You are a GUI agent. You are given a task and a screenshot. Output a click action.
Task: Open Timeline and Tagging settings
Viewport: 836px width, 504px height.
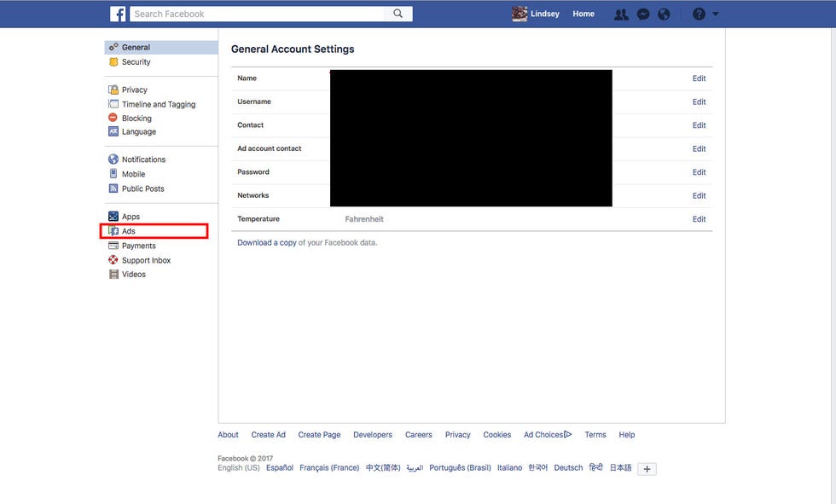pyautogui.click(x=159, y=104)
